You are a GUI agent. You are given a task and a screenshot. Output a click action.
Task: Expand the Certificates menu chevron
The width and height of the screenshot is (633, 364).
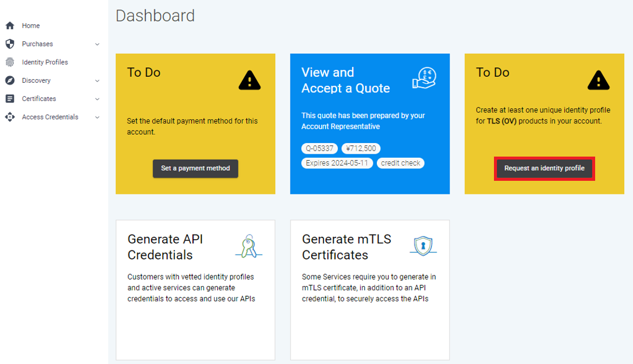(x=97, y=99)
